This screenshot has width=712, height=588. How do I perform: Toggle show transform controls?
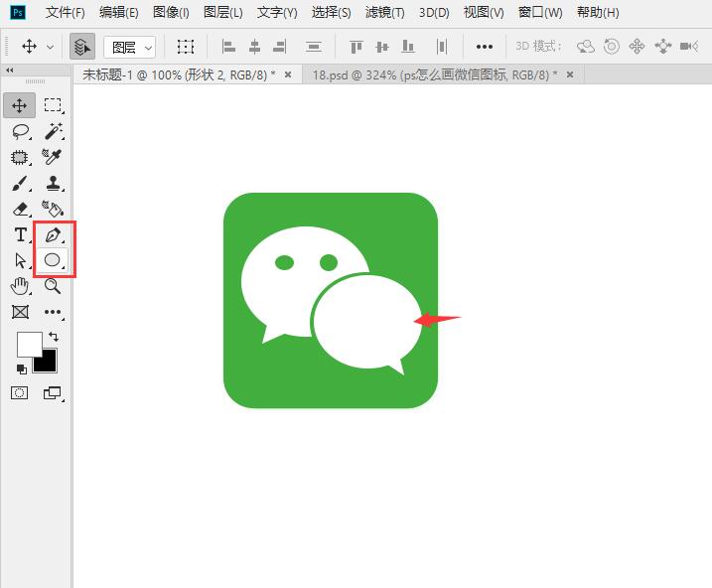coord(186,47)
